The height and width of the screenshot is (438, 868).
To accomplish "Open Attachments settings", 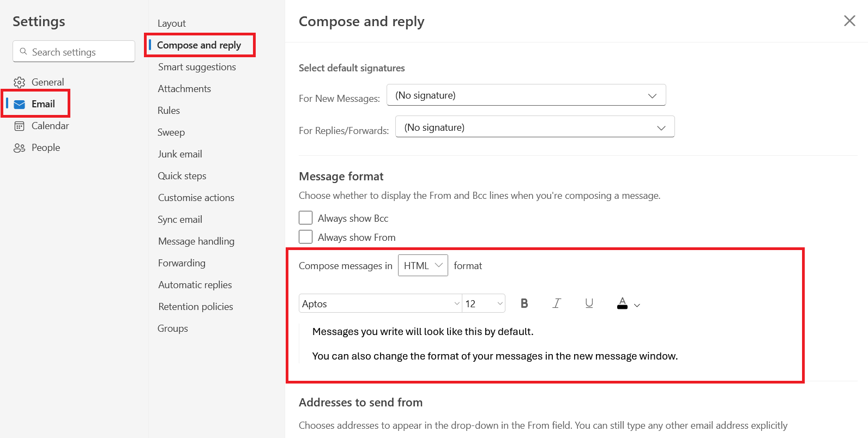I will pos(184,89).
